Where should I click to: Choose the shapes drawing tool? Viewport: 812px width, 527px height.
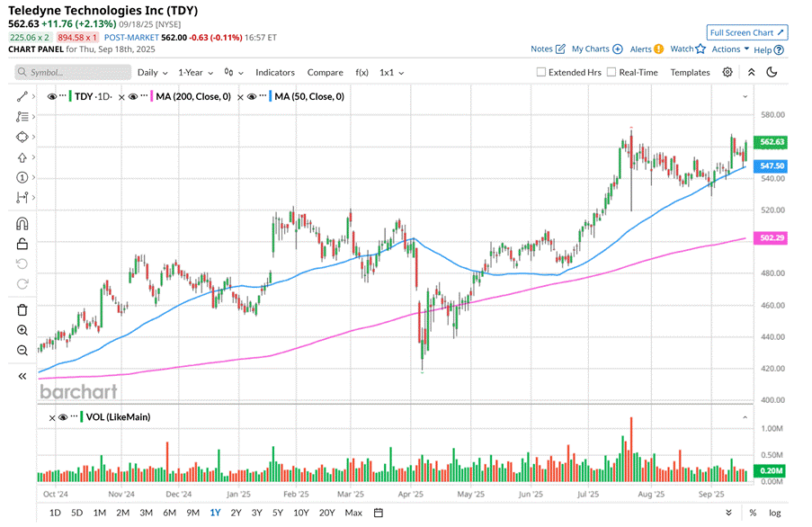coord(22,137)
